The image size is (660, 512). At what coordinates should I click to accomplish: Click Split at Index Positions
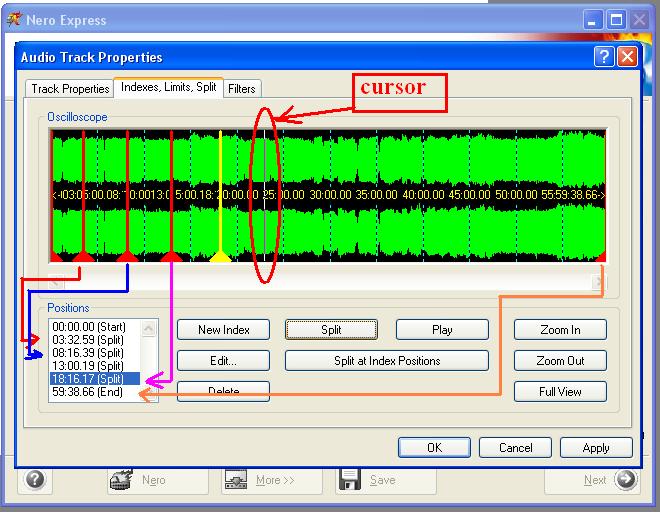tap(387, 361)
